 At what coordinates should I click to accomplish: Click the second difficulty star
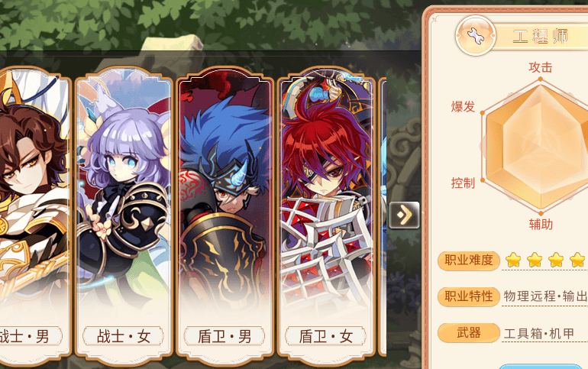(x=535, y=260)
